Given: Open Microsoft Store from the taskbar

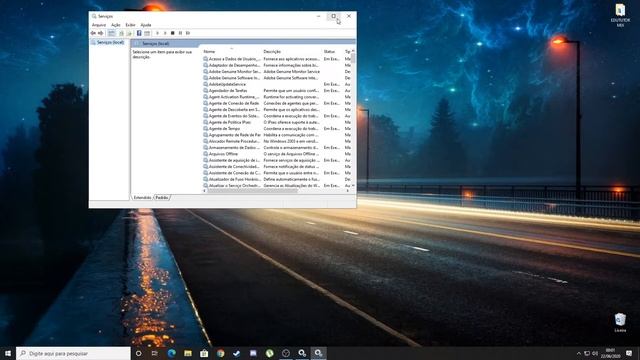Looking at the screenshot, I should (x=204, y=353).
